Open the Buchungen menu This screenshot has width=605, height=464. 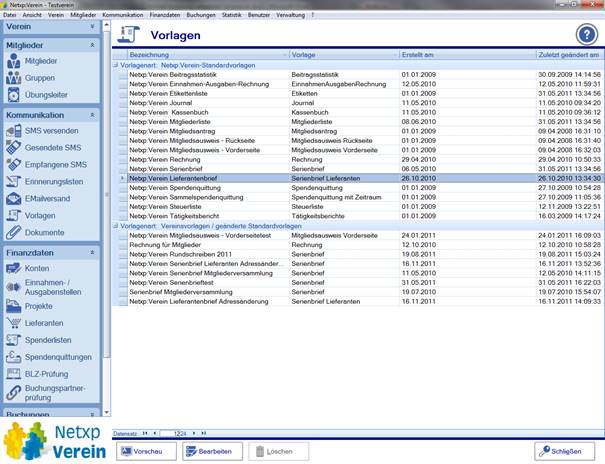tap(201, 15)
